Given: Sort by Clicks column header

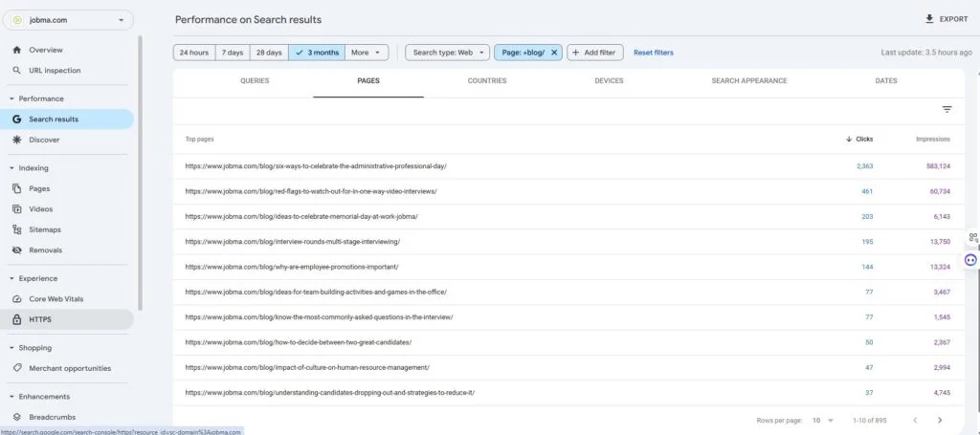Looking at the screenshot, I should coord(859,140).
